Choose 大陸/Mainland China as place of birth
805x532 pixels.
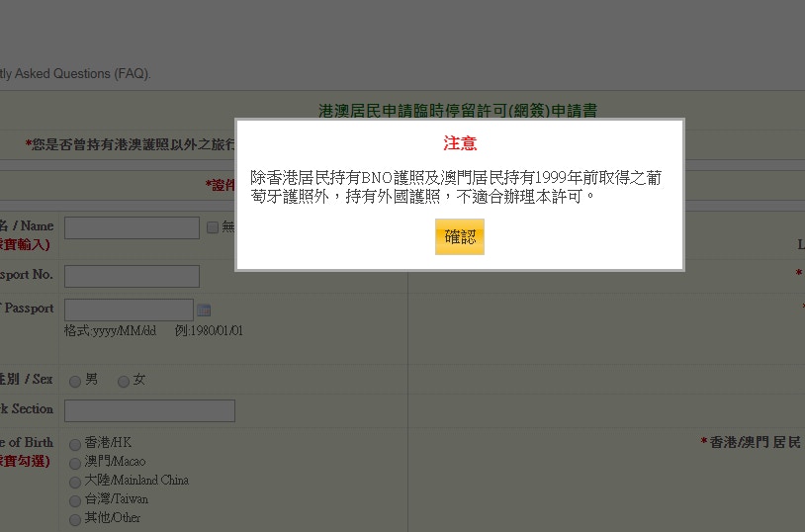point(75,482)
